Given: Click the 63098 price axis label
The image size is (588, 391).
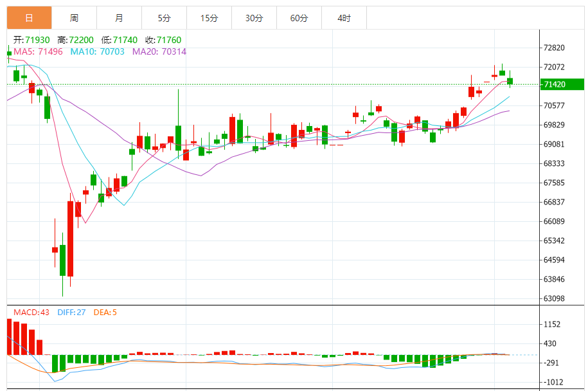Looking at the screenshot, I should tap(554, 298).
